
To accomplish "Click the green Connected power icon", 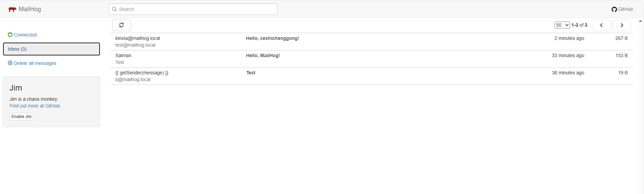I will [10, 34].
